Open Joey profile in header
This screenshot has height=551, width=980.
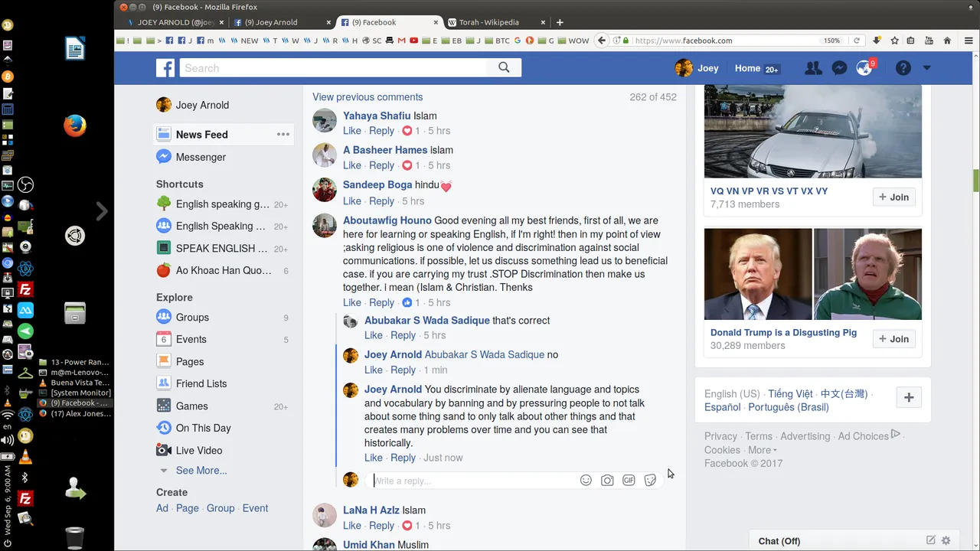tap(697, 68)
